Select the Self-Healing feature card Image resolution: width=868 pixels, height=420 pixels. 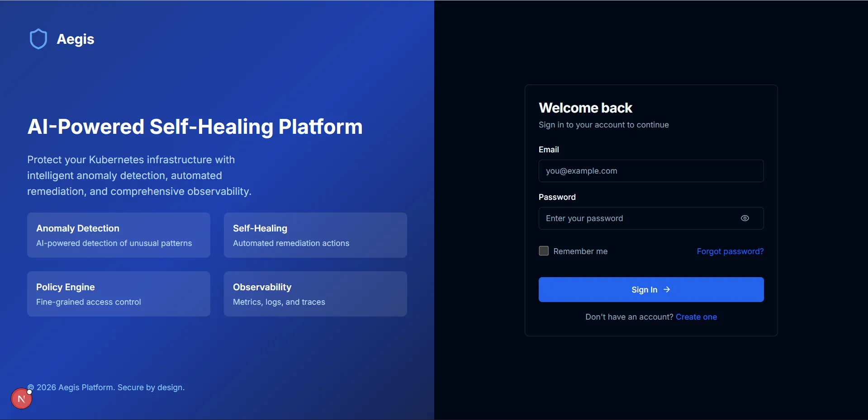point(315,235)
